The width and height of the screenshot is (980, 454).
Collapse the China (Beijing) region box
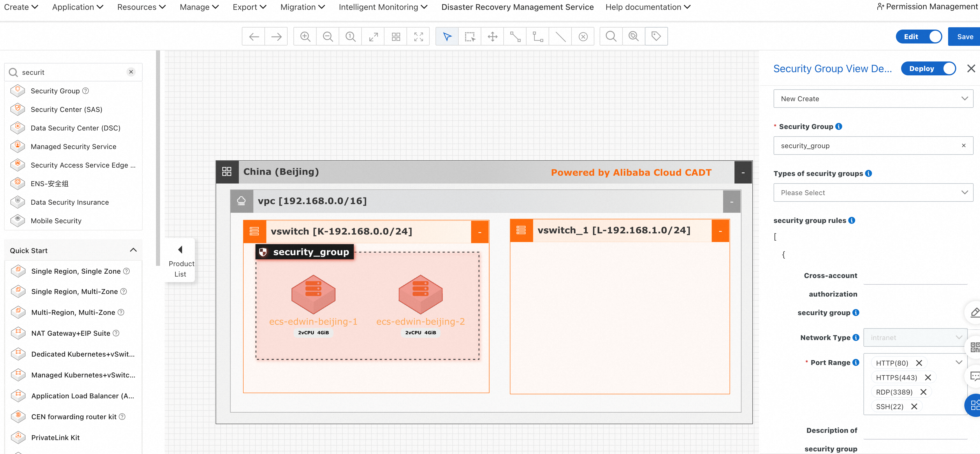click(x=743, y=172)
